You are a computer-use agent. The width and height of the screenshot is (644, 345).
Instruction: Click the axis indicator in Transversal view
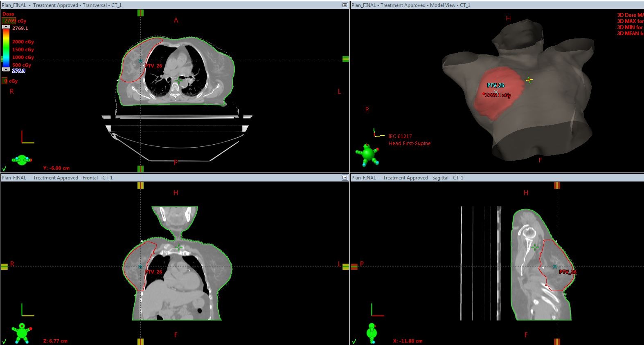(x=27, y=137)
